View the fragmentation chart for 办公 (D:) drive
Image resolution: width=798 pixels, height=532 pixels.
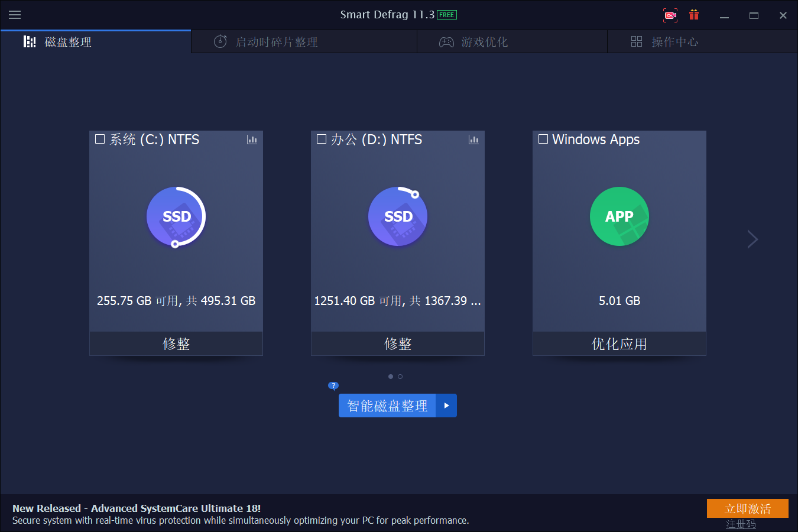coord(474,140)
